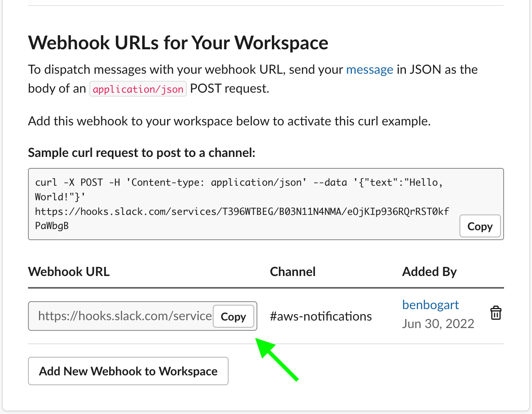Copy the webhook URL for #aws-notifications
532x414 pixels.
click(x=233, y=316)
